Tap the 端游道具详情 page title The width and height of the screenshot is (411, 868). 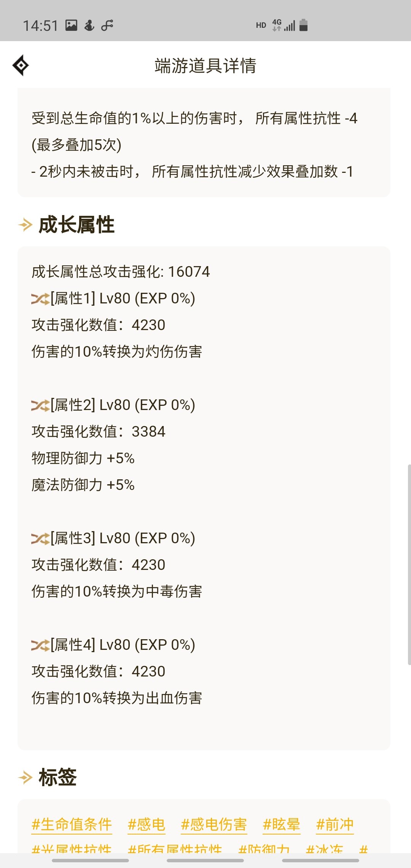205,65
